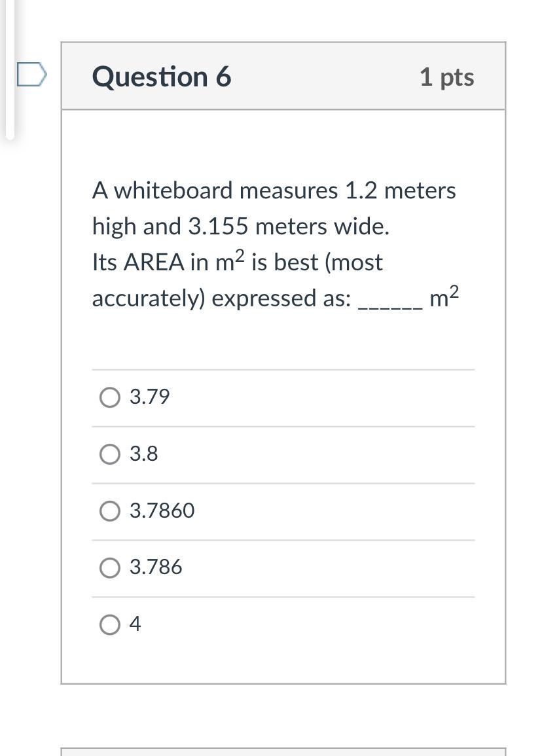The image size is (542, 756).
Task: Click the 3.786 answer label text
Action: (x=156, y=567)
